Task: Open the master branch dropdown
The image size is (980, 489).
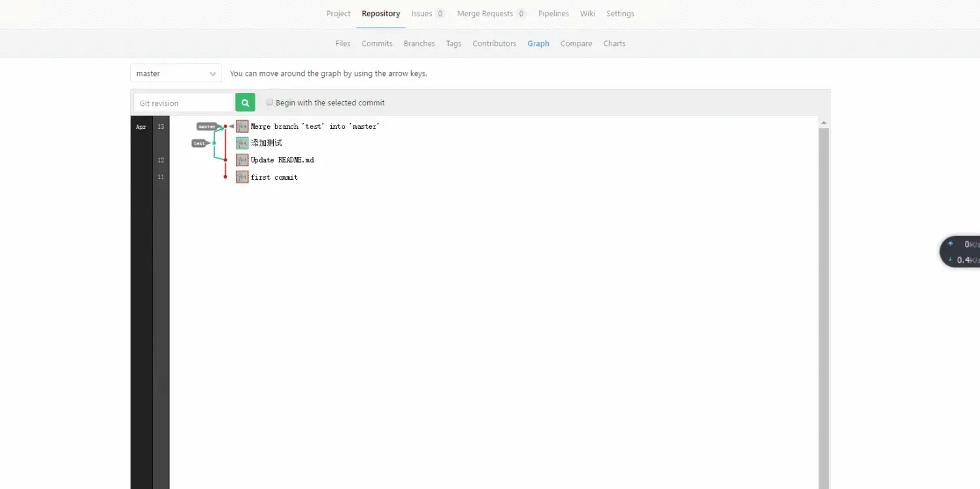Action: tap(176, 73)
